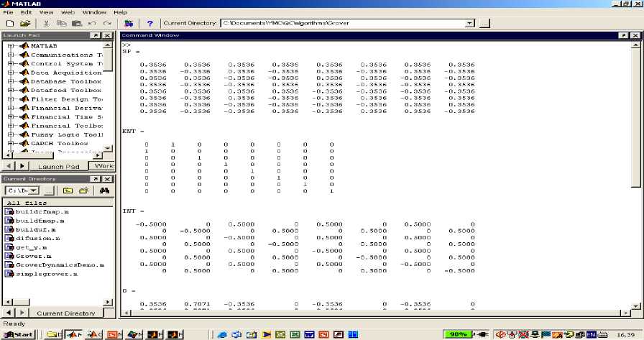The image size is (644, 340).
Task: Expand the Database Toolbox node
Action: (x=11, y=81)
